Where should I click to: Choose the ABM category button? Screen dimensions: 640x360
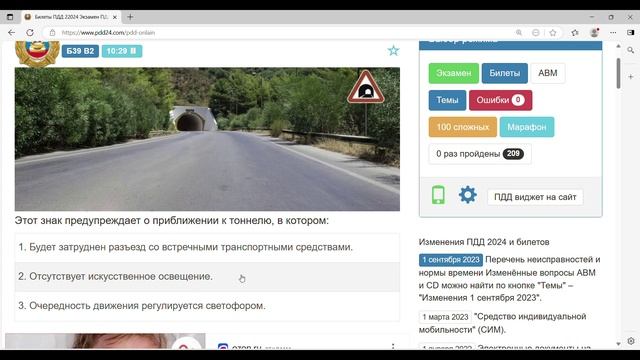(548, 73)
